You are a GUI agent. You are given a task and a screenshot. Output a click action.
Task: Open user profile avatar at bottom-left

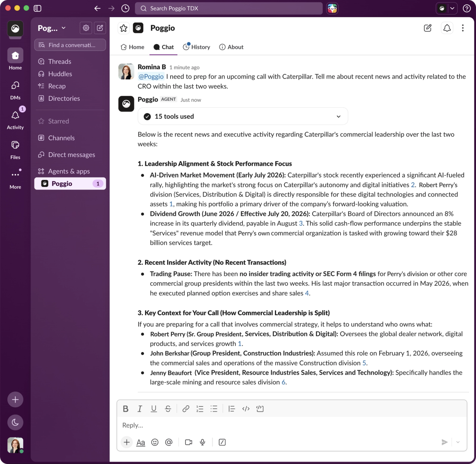tap(15, 445)
